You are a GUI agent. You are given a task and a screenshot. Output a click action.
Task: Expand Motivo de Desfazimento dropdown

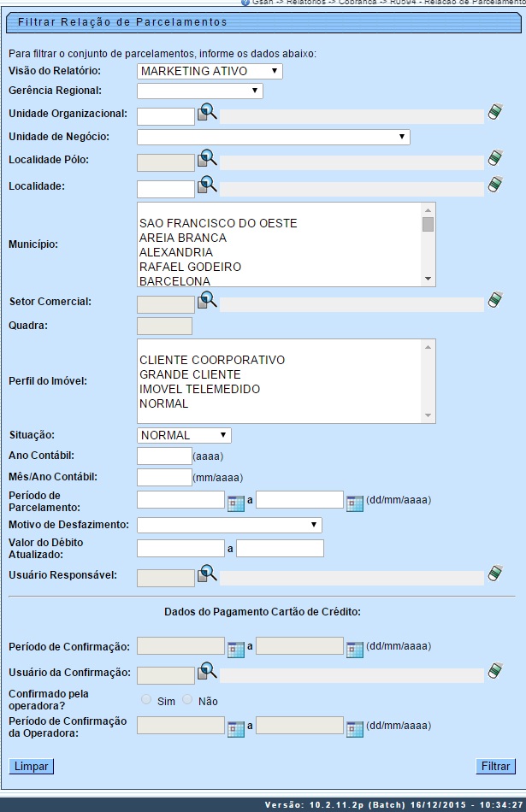[x=229, y=525]
